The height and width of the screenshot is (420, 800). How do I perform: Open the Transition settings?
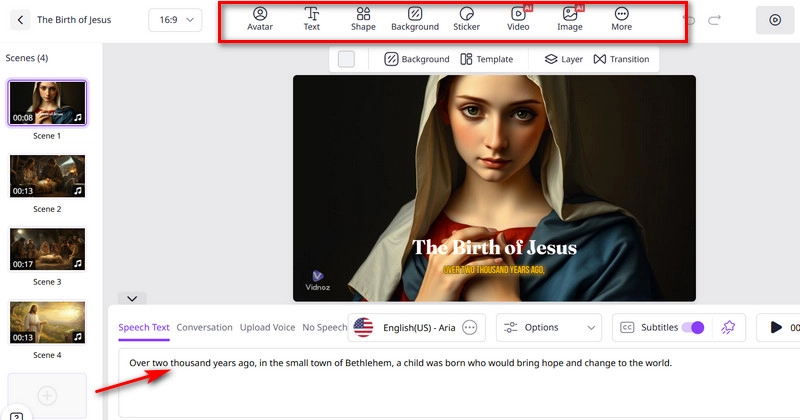tap(621, 59)
